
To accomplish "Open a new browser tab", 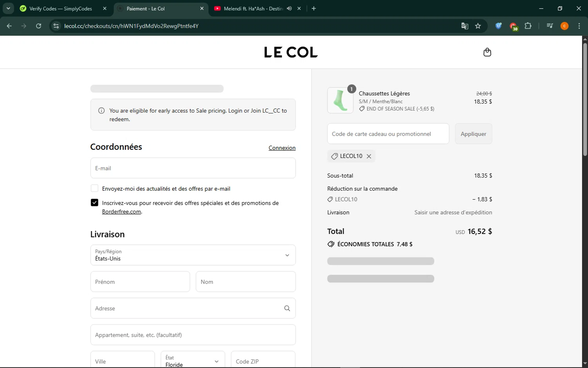I will pyautogui.click(x=314, y=8).
